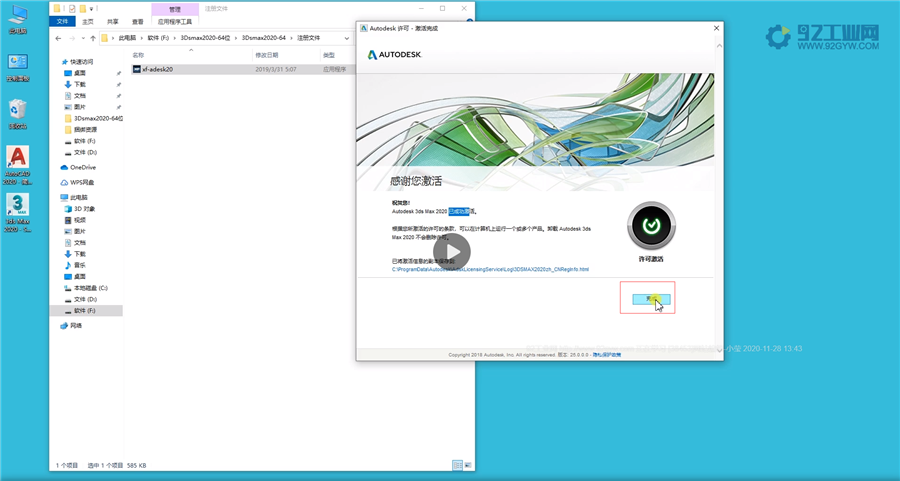Close the Autodesk 许可 dialog
This screenshot has width=900, height=481.
click(x=716, y=28)
